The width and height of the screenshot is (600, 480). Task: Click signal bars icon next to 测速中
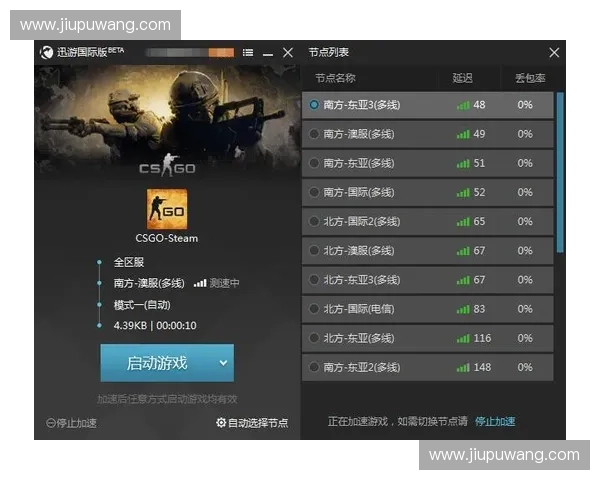pyautogui.click(x=200, y=283)
